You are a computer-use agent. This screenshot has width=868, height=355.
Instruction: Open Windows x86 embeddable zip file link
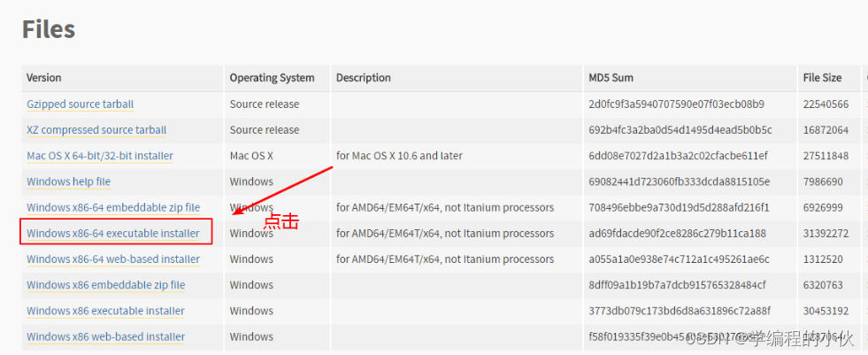[x=105, y=285]
